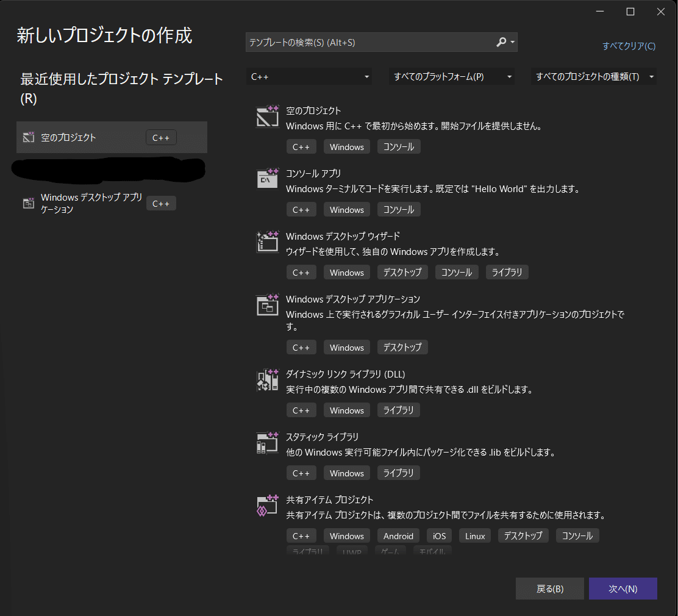
Task: Click the すべてクリア(C) link
Action: click(629, 46)
